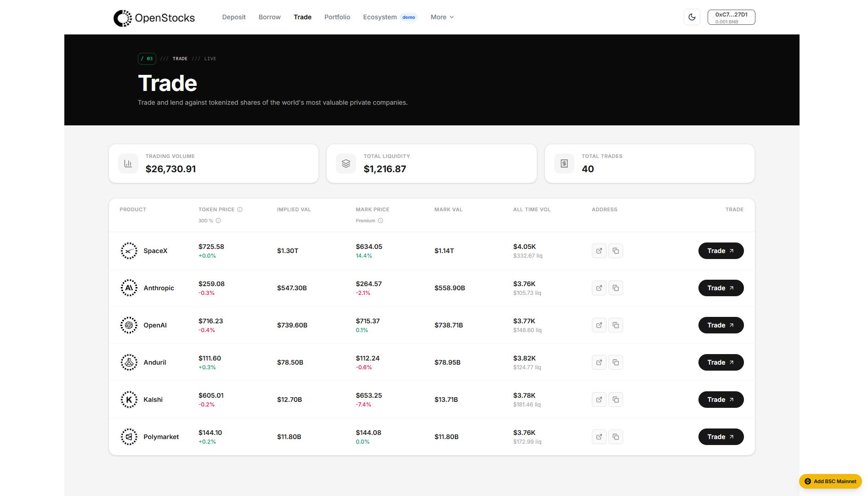Open the Ecosystem demo page

click(x=390, y=17)
